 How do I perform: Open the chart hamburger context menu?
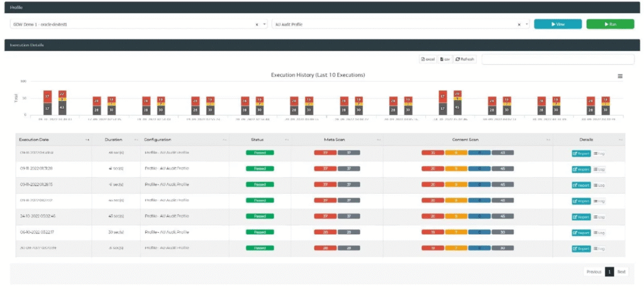620,76
